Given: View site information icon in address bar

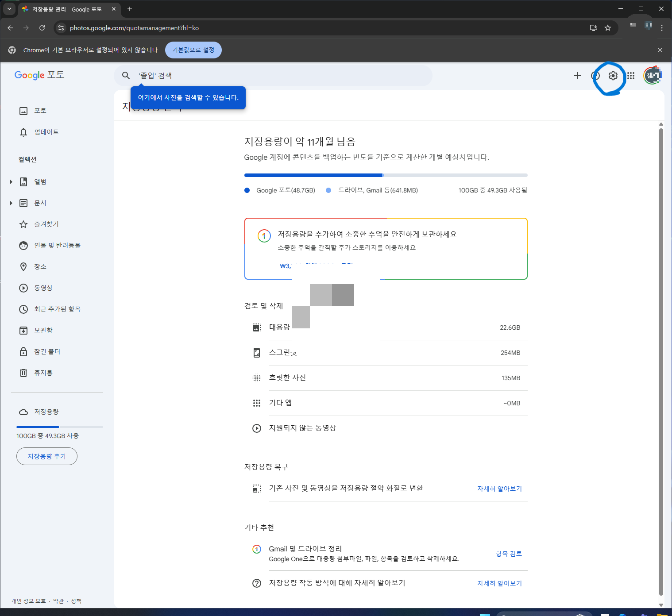Looking at the screenshot, I should 61,28.
